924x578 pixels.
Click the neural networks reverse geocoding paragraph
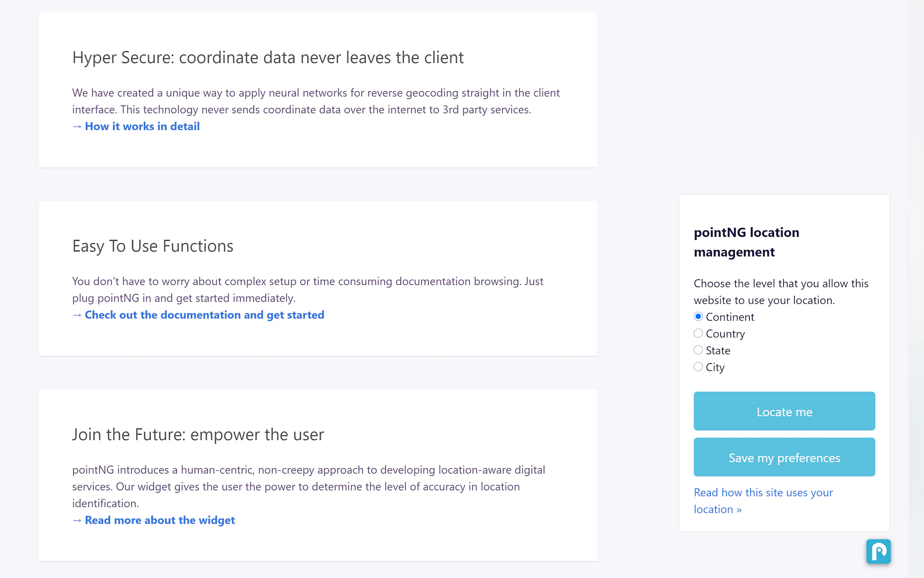315,101
